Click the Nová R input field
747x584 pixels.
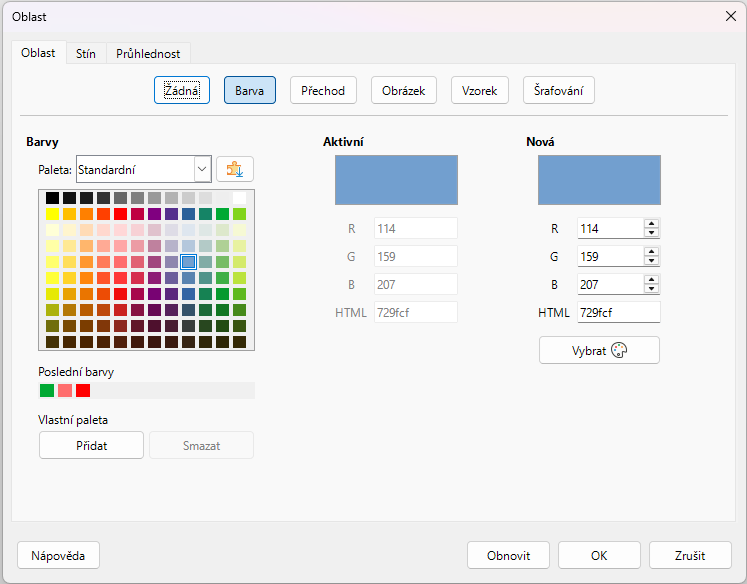click(611, 229)
